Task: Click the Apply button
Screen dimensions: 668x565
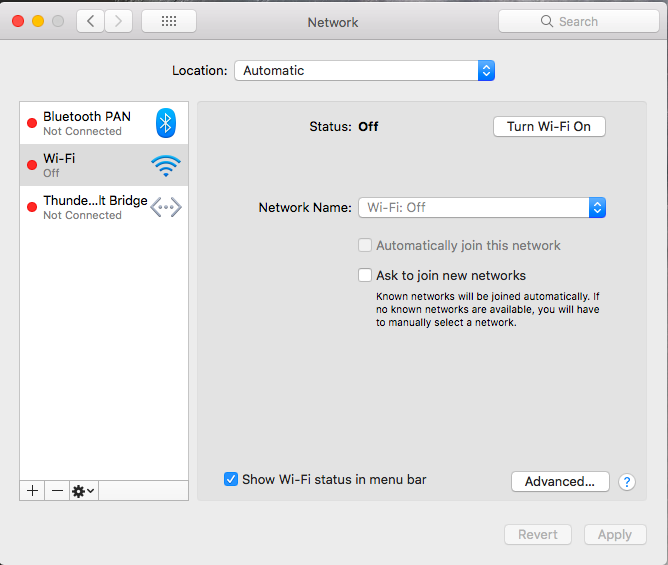Action: click(615, 534)
